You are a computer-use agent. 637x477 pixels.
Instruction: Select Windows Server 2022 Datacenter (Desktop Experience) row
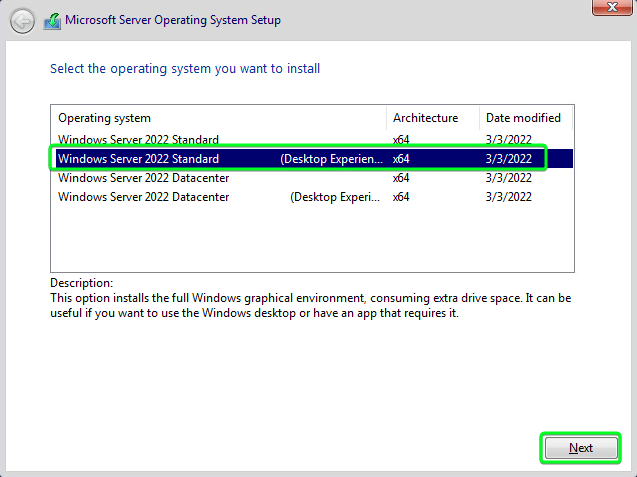click(314, 197)
